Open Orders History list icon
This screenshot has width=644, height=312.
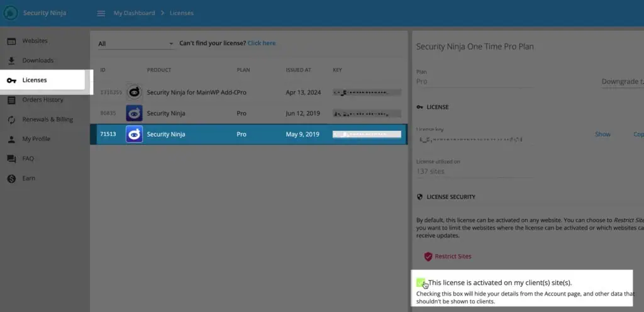11,100
